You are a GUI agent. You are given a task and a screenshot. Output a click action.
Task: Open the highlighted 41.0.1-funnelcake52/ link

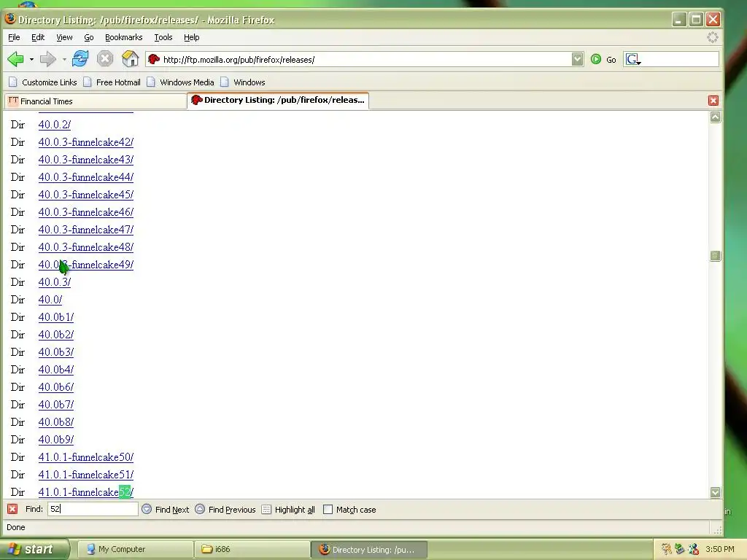tap(86, 492)
